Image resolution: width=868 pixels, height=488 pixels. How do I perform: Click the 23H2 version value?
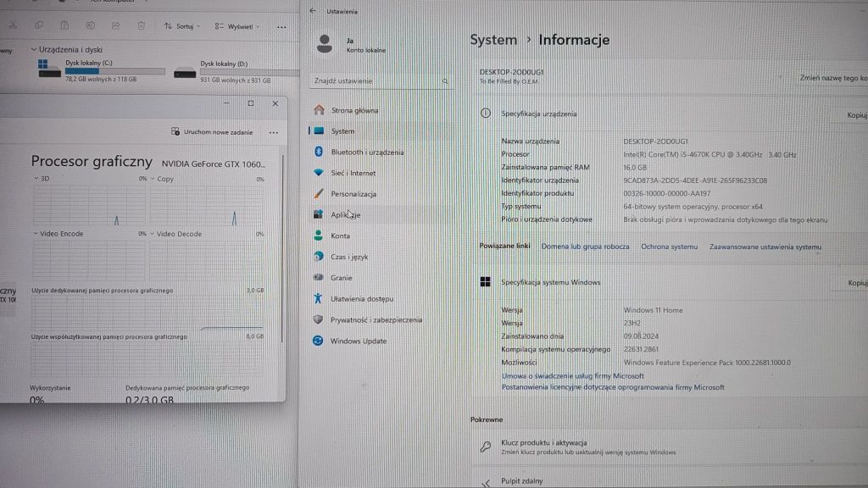pos(632,323)
